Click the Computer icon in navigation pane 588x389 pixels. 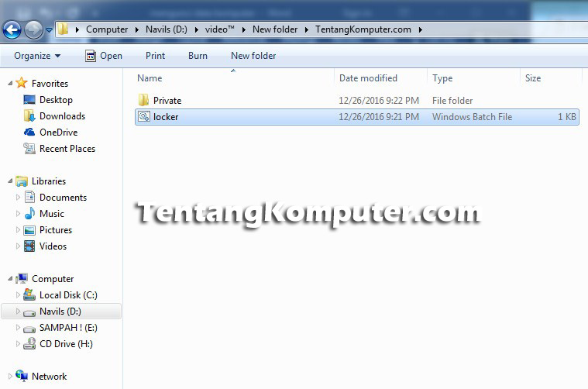22,278
